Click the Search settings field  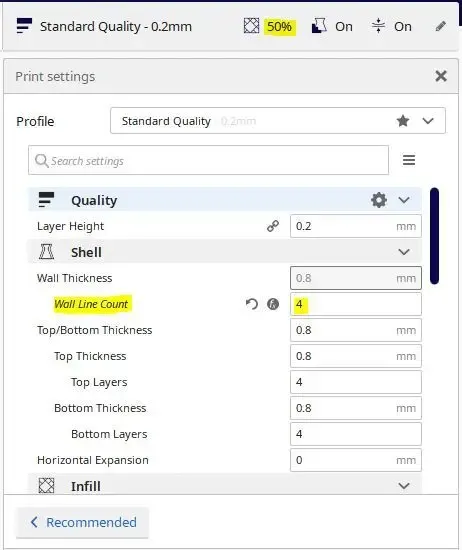(x=208, y=160)
